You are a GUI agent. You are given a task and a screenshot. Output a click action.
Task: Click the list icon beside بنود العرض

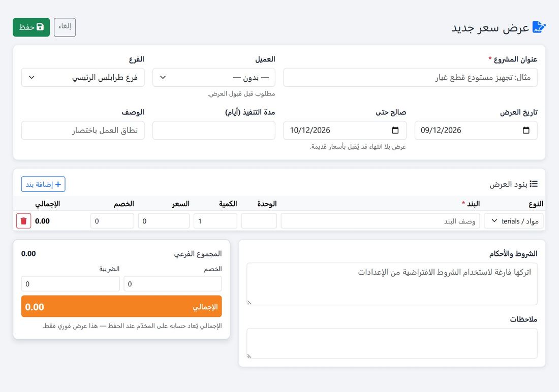click(x=534, y=184)
